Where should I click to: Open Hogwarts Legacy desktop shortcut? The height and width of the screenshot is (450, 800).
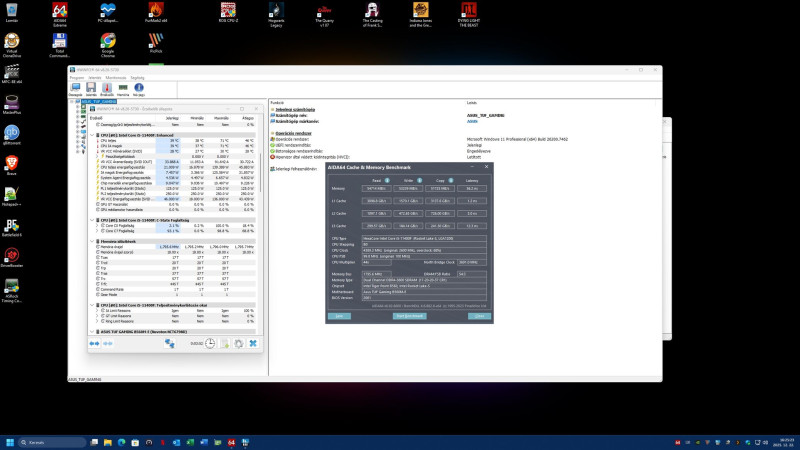pos(276,14)
